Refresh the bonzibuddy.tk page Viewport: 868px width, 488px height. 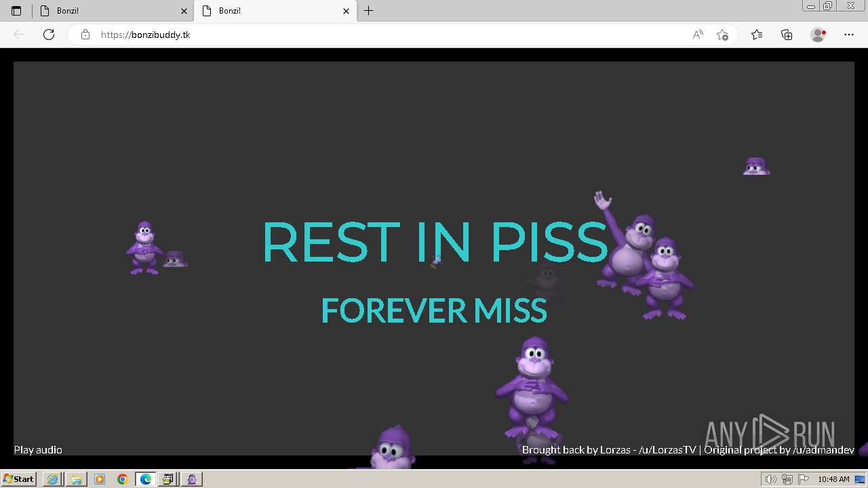(49, 35)
